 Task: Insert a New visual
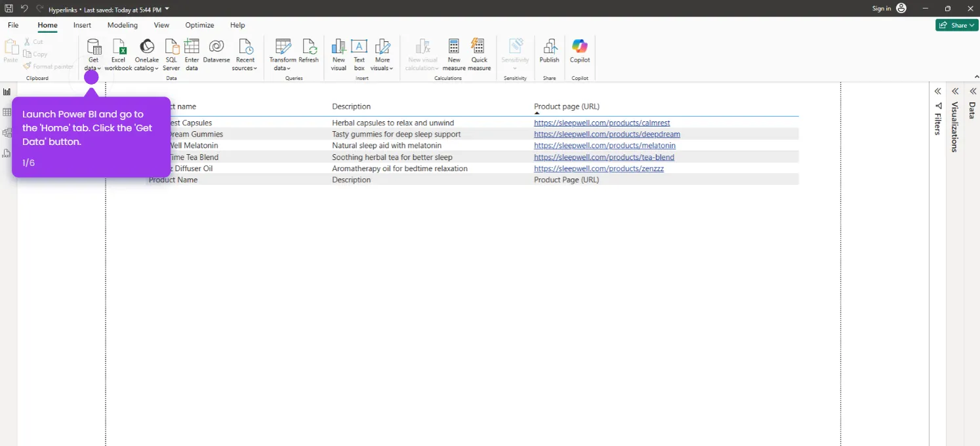338,55
